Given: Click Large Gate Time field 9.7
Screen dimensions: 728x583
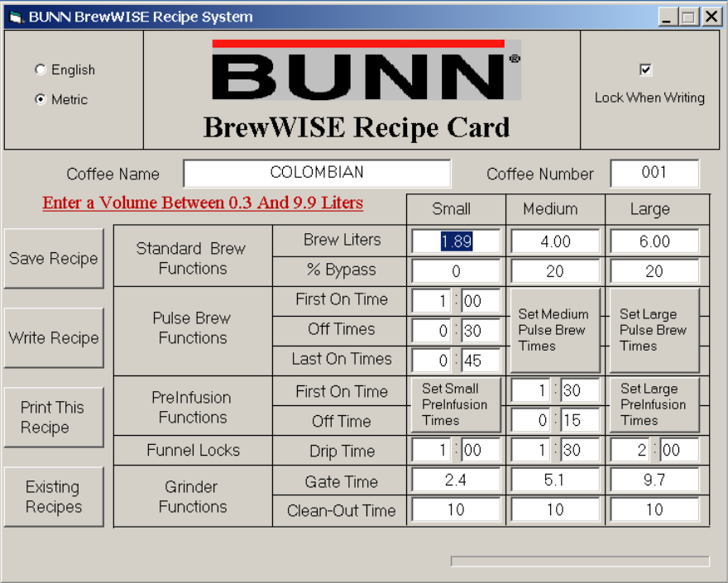Looking at the screenshot, I should (654, 480).
